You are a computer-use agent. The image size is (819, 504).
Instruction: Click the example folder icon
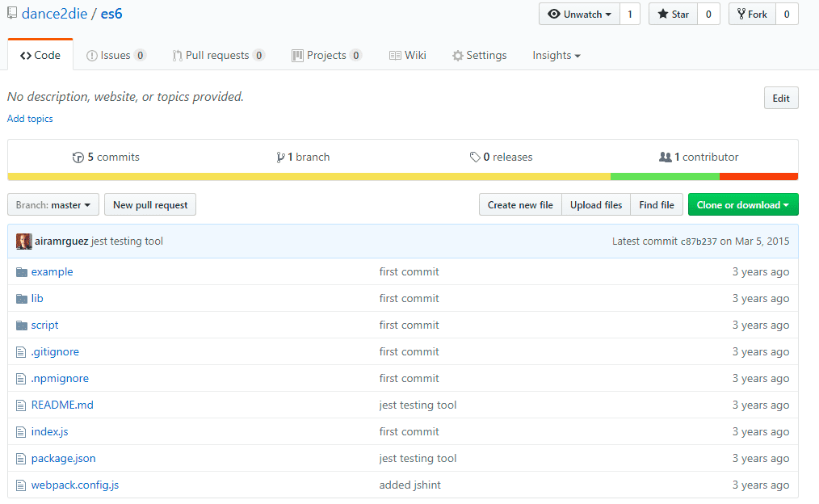click(22, 272)
